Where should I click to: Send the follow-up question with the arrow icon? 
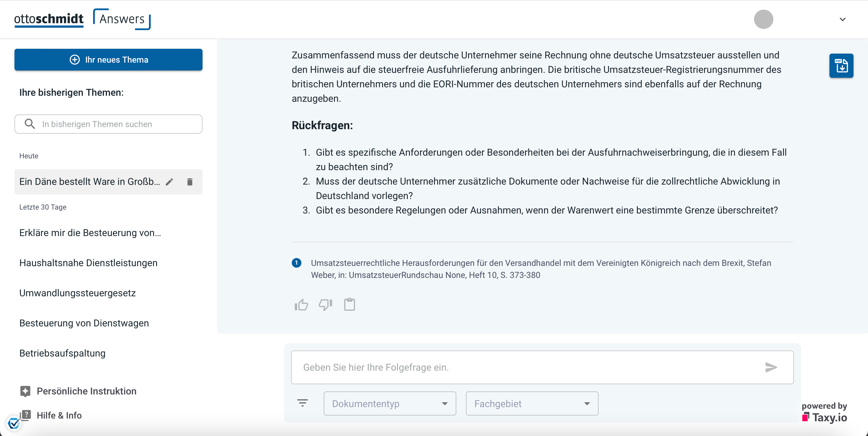(771, 367)
